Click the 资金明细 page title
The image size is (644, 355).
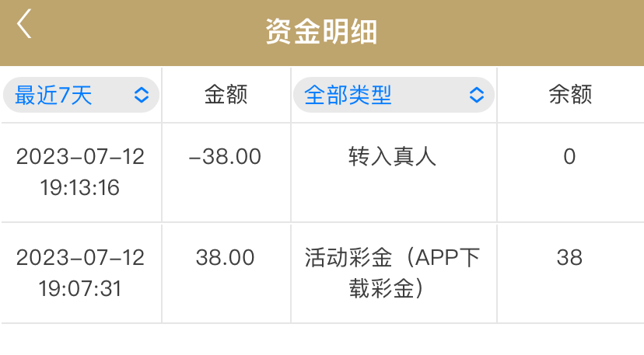pyautogui.click(x=321, y=33)
